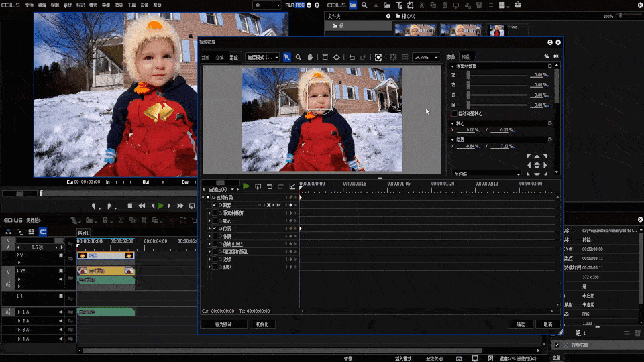Viewport: 644px width, 362px height.
Task: Select the zoom magnifier tool in layout dialog
Action: click(x=299, y=58)
